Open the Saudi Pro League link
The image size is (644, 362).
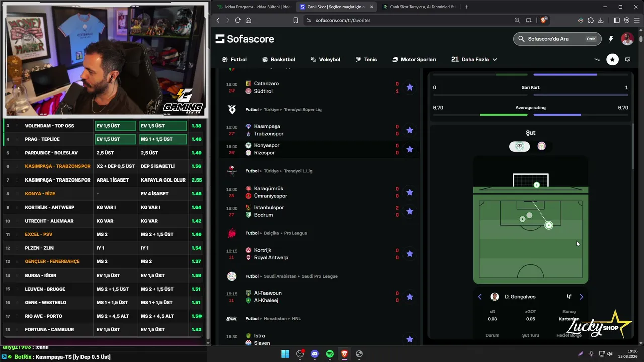click(319, 276)
